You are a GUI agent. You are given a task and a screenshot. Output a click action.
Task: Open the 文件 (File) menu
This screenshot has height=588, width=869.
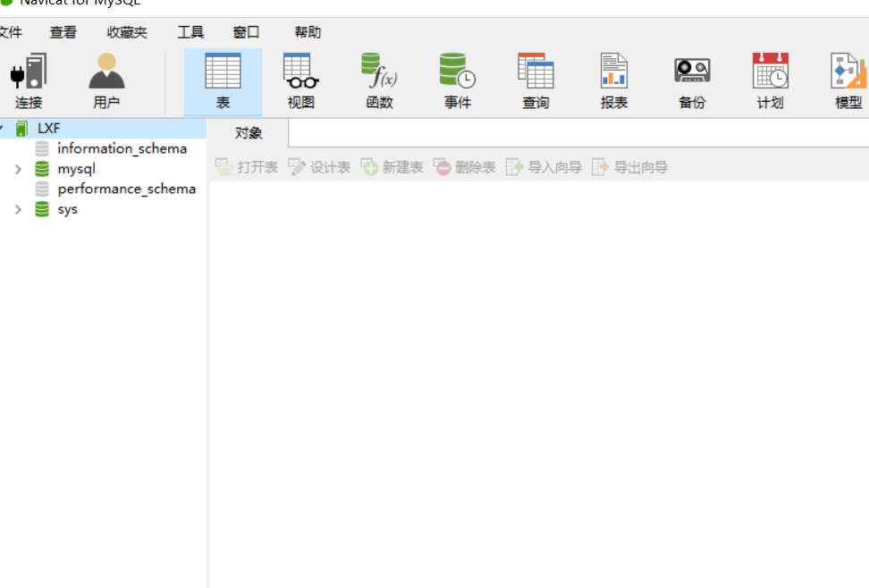pyautogui.click(x=10, y=32)
